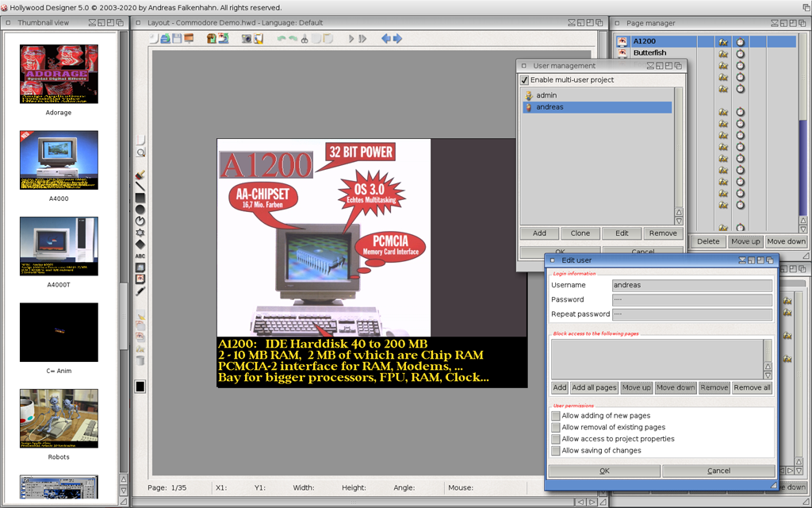The width and height of the screenshot is (812, 508).
Task: Click the user list scrollbar down arrow
Action: point(679,221)
